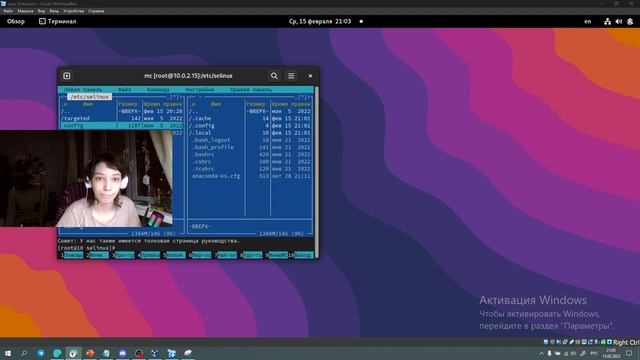Image resolution: width=640 pixels, height=360 pixels.
Task: Open Microsoft Edge from the taskbar
Action: point(57,353)
